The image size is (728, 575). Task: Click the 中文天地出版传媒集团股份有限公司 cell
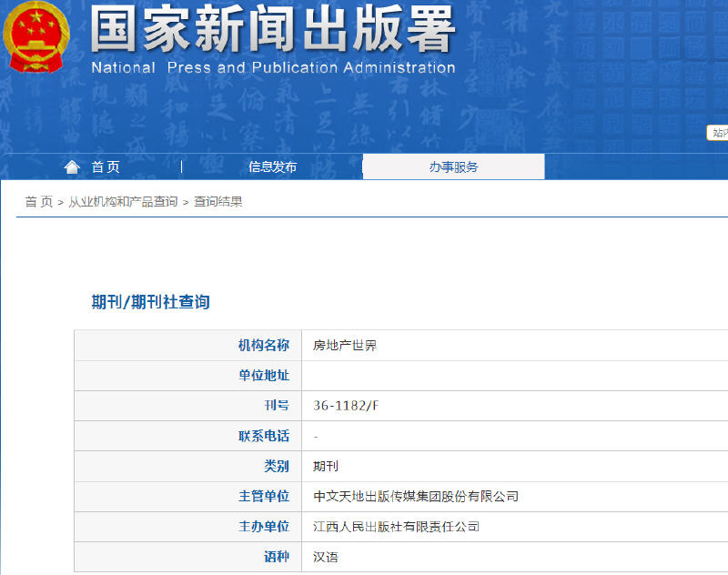(x=416, y=497)
